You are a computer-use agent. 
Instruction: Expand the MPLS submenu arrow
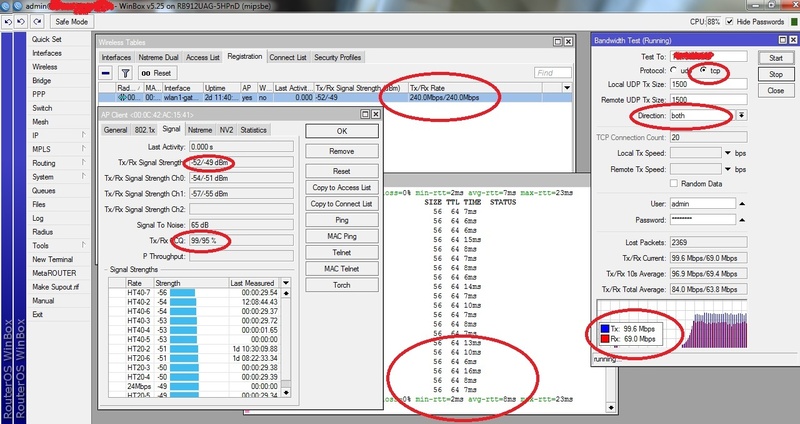click(x=83, y=149)
